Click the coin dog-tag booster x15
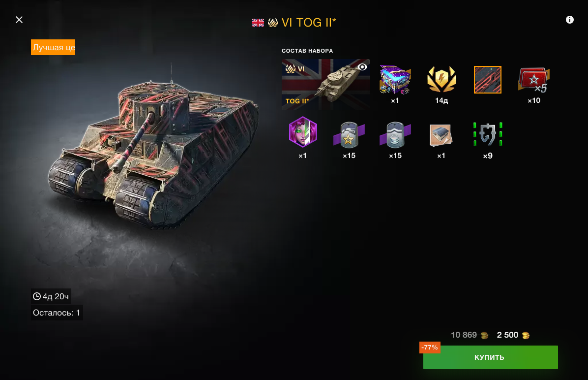This screenshot has width=588, height=380. point(395,135)
